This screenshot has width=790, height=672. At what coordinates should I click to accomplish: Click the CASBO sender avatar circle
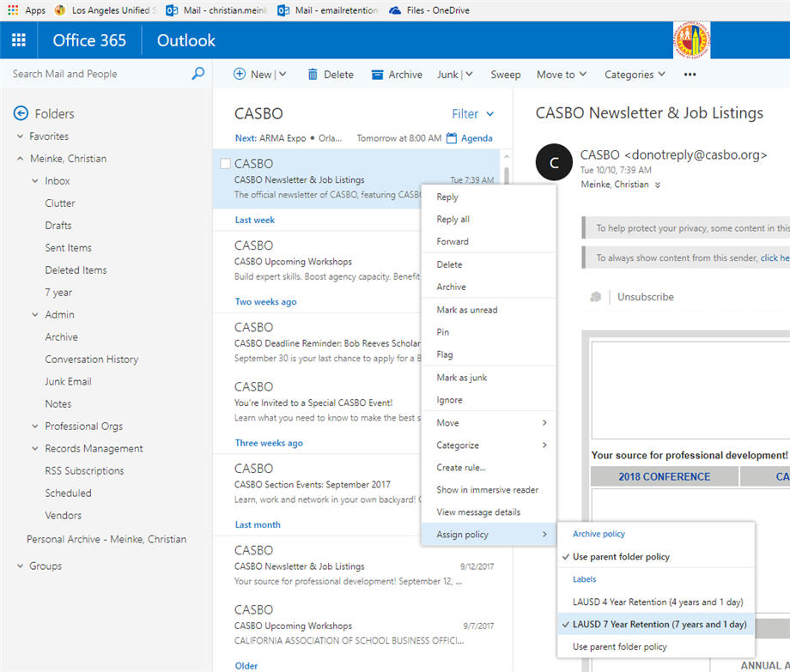click(554, 162)
